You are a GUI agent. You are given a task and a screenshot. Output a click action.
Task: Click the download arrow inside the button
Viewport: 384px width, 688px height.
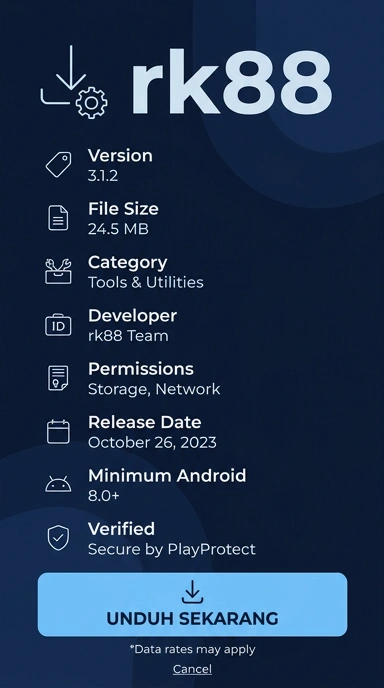point(192,592)
